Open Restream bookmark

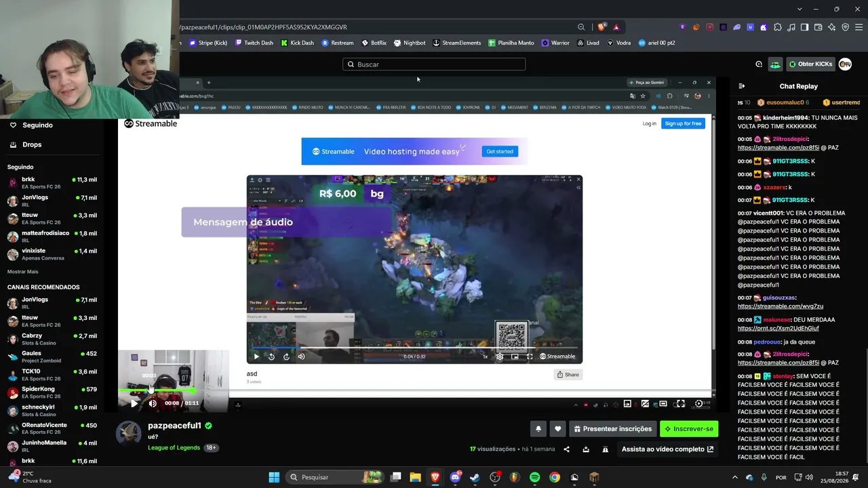pos(338,43)
